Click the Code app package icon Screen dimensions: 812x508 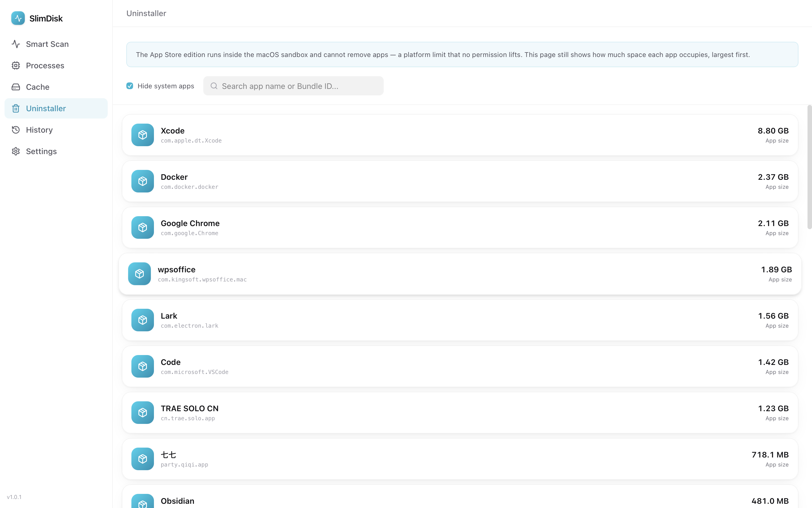click(x=143, y=367)
